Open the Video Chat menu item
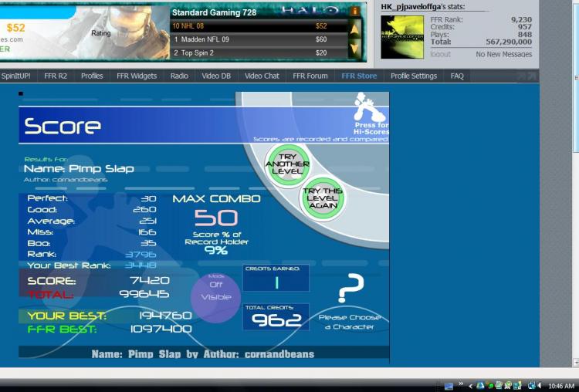The width and height of the screenshot is (579, 392). coord(262,76)
